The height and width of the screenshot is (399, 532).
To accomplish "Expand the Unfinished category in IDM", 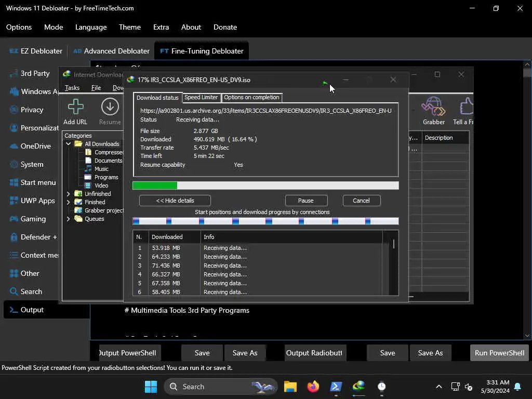I will 68,194.
